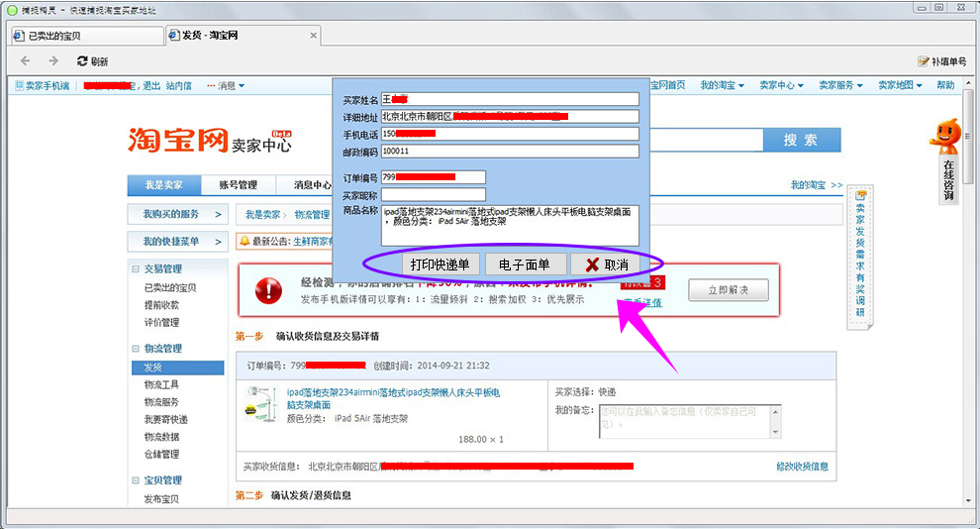The height and width of the screenshot is (529, 980).
Task: Click the red warning exclamation icon
Action: 268,291
